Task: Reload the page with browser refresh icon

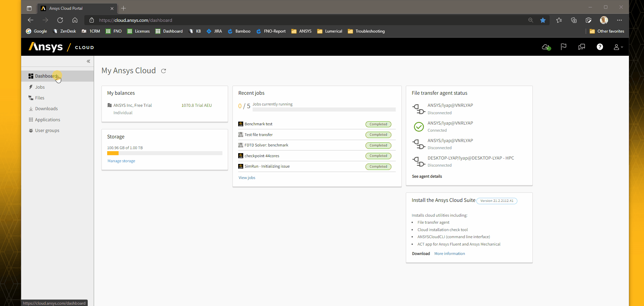Action: pyautogui.click(x=60, y=20)
